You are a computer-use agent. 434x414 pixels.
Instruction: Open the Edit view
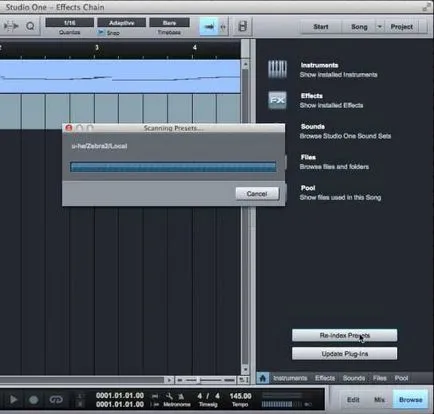pyautogui.click(x=353, y=399)
